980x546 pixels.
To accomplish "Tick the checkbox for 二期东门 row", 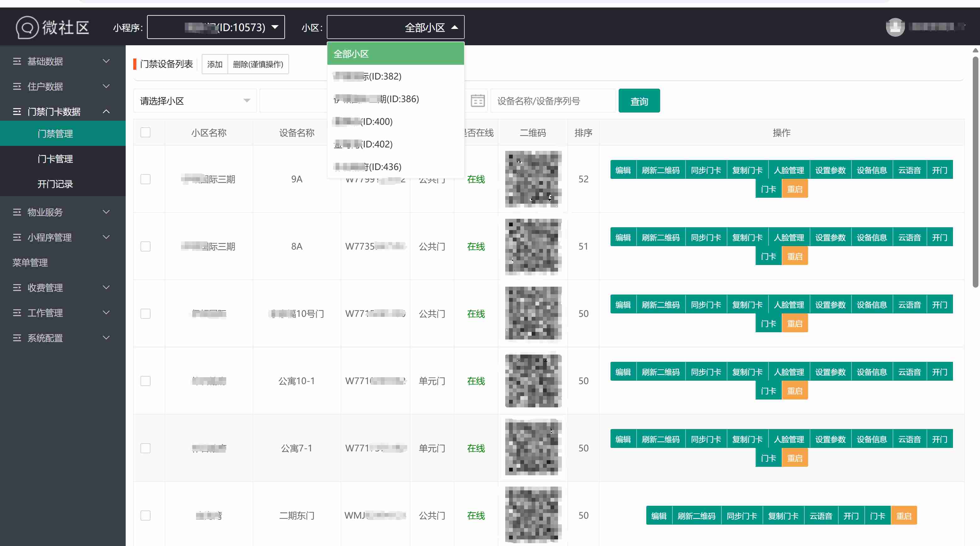I will point(145,516).
